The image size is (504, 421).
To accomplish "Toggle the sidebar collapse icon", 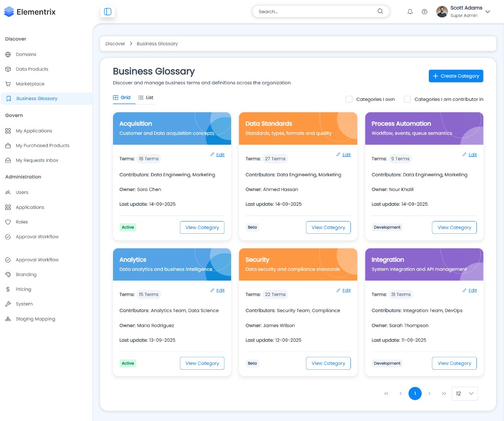I will 107,12.
